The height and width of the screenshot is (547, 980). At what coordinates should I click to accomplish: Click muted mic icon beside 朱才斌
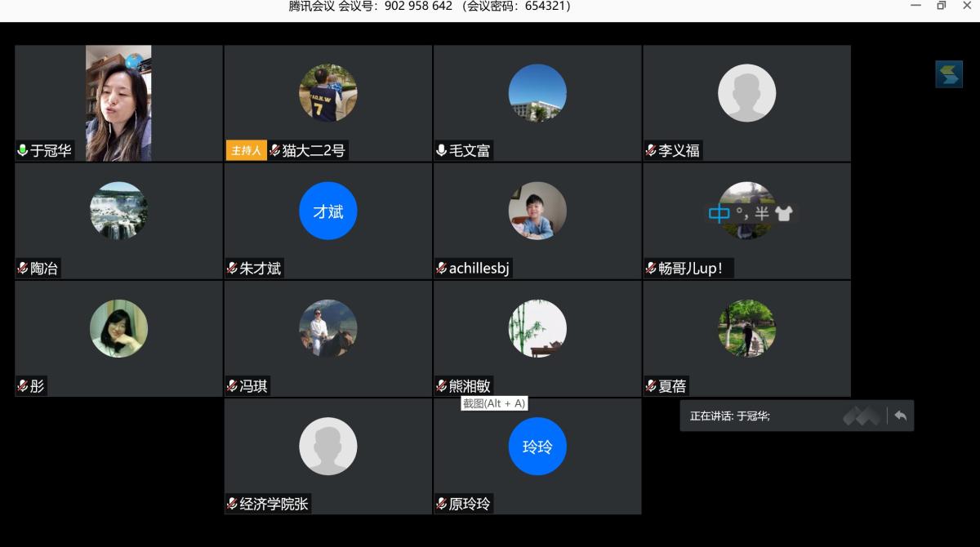[x=232, y=269]
